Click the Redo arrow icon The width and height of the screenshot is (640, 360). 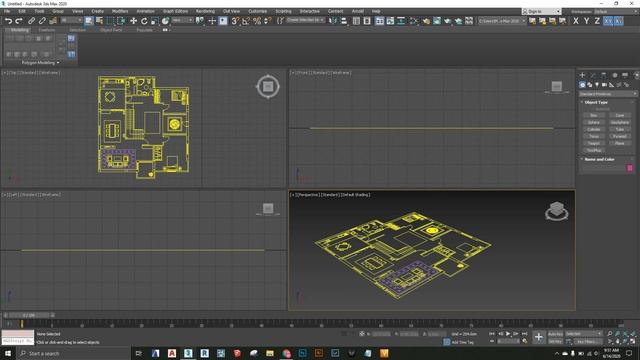(19, 21)
